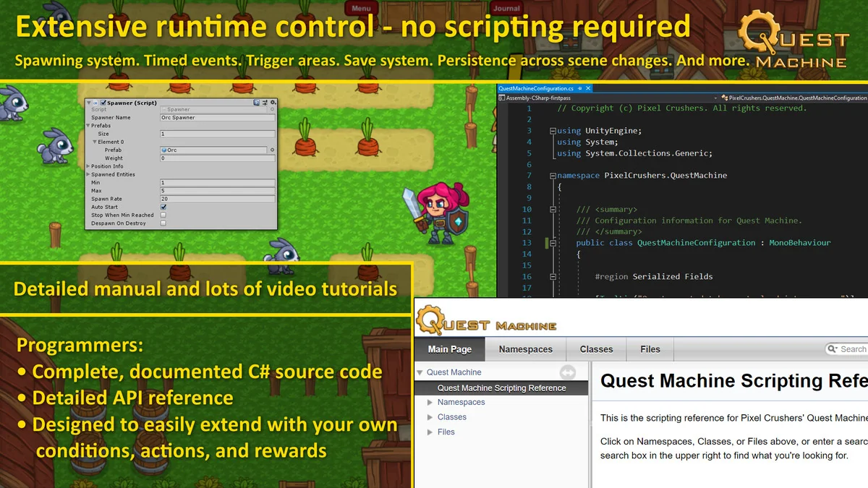The height and width of the screenshot is (488, 868).
Task: Collapse the using UnityEngine code region
Action: 553,131
